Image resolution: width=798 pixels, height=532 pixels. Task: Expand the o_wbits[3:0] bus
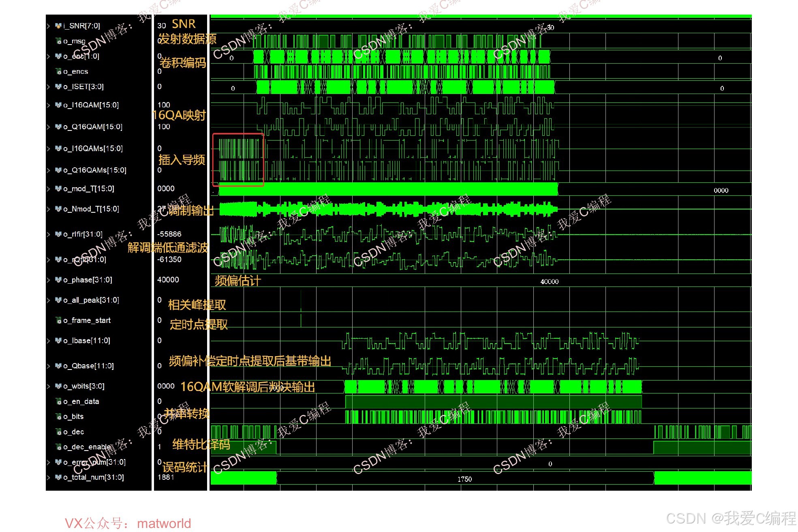point(49,386)
